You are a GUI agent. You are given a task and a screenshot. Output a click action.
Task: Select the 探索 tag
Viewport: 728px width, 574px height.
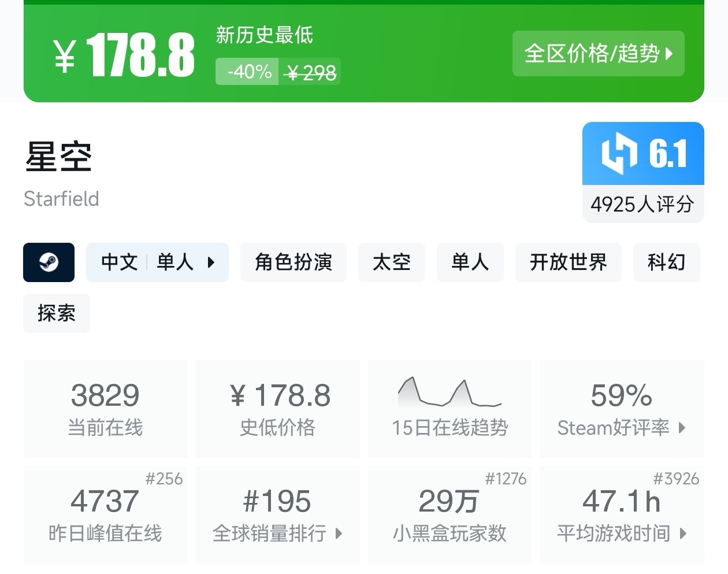(x=57, y=313)
